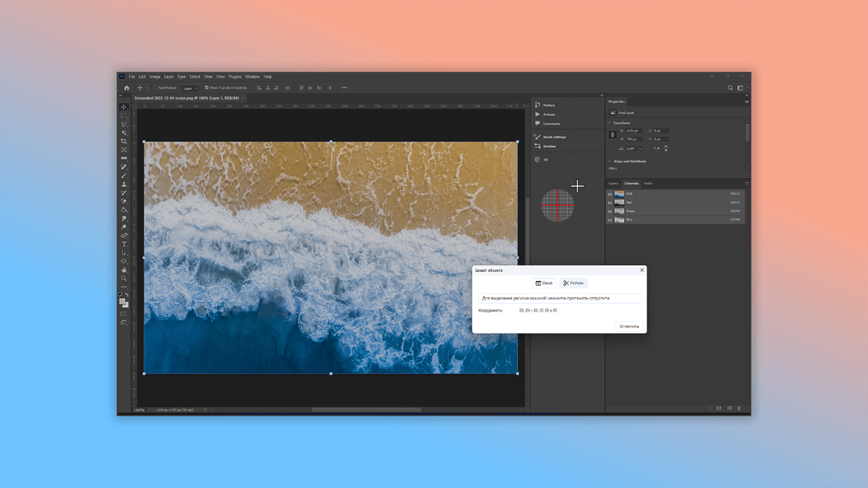This screenshot has height=488, width=868.
Task: Open the Brush Settings panel
Action: [x=537, y=137]
